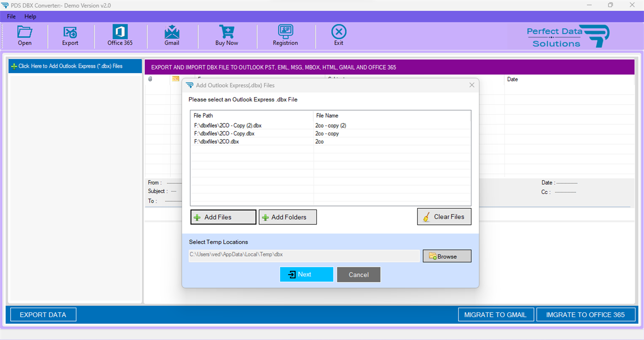Cancel the Add Outlook Express dialog
The height and width of the screenshot is (340, 644).
[359, 274]
